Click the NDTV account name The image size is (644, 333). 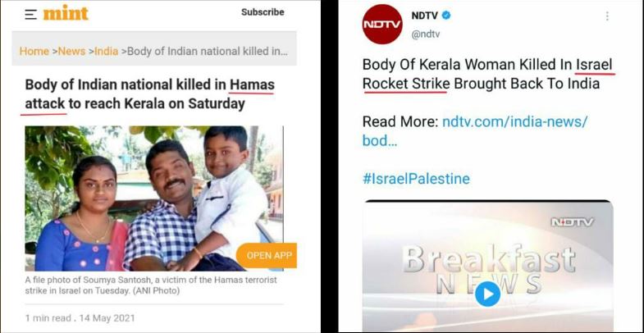pos(425,16)
